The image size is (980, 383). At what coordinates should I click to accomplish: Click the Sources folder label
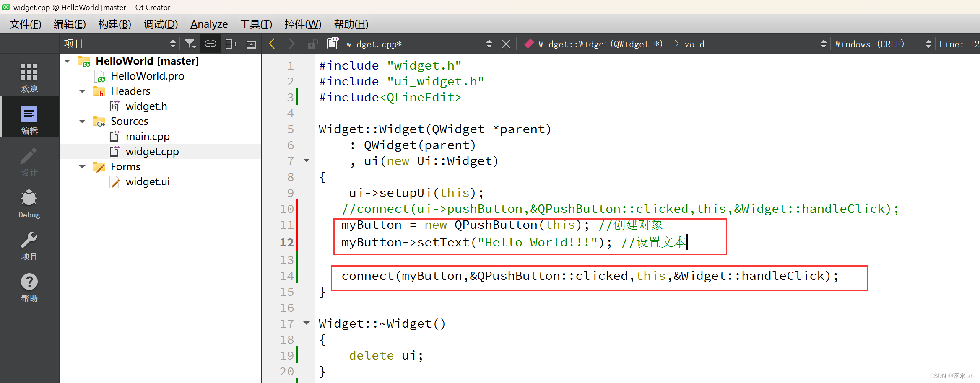tap(130, 122)
